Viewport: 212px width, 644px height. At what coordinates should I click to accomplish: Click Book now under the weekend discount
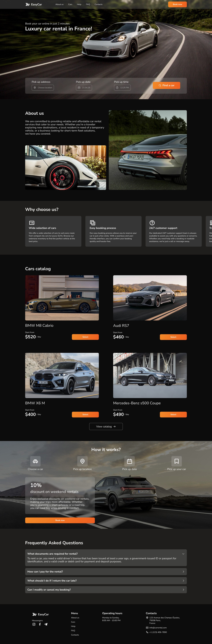point(60,520)
